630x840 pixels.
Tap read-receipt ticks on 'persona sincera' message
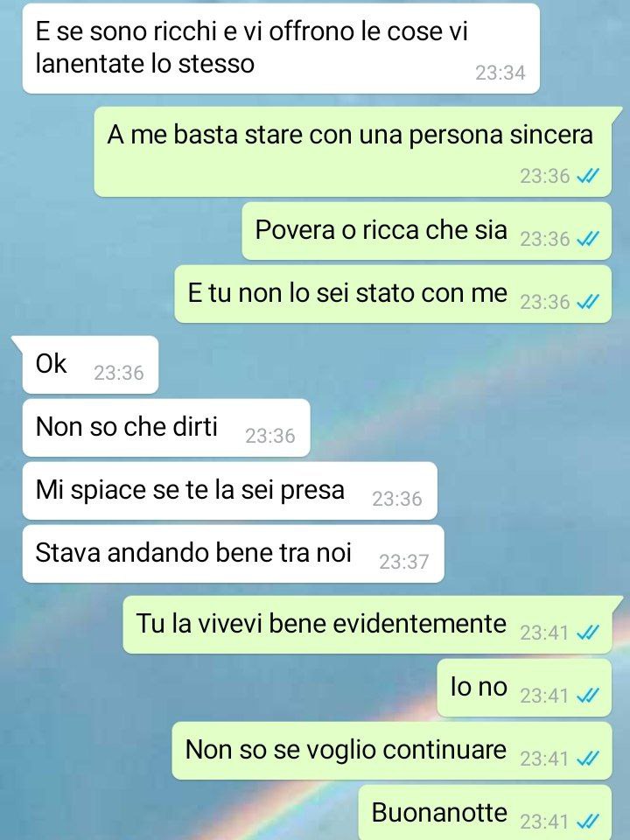pos(588,176)
